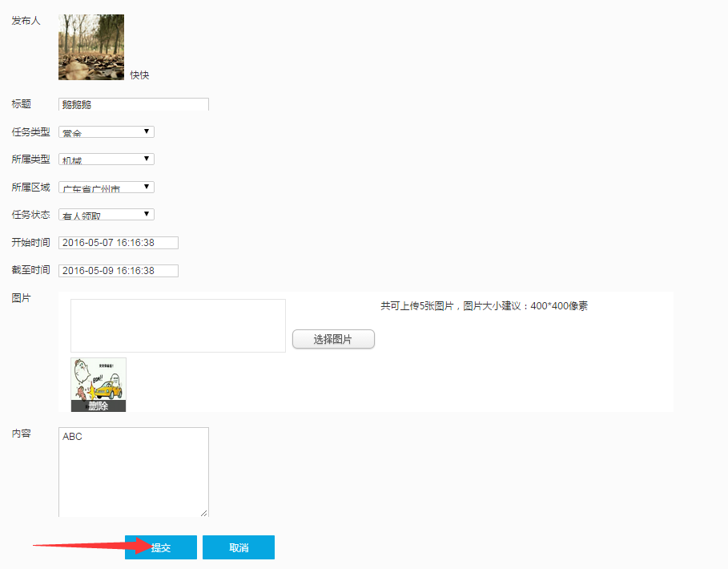Open the 所属区域 dropdown showing 广东省广州市
Viewport: 728px width, 569px height.
point(106,188)
